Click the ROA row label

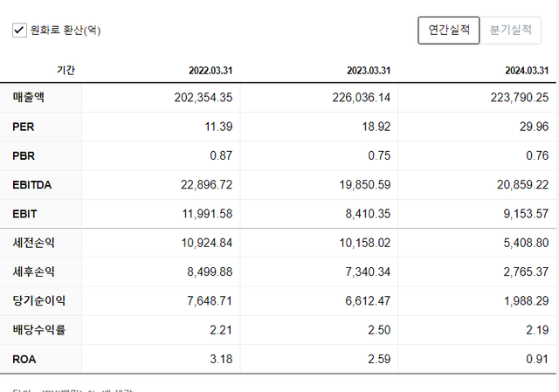click(24, 359)
